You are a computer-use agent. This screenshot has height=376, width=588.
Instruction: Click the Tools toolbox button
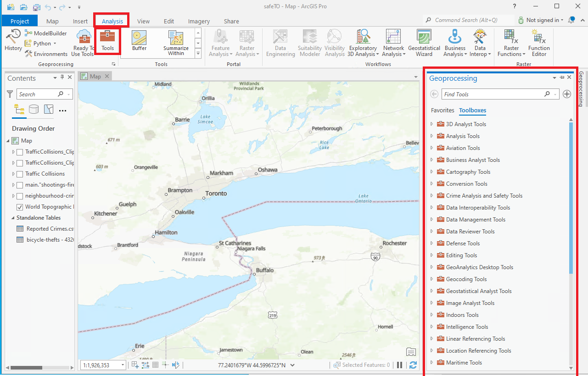(x=107, y=41)
